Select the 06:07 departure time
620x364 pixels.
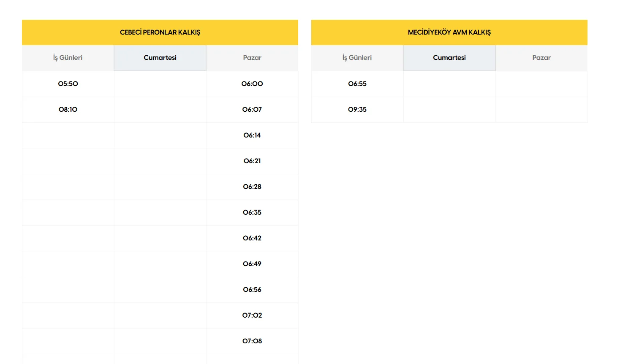pos(252,110)
